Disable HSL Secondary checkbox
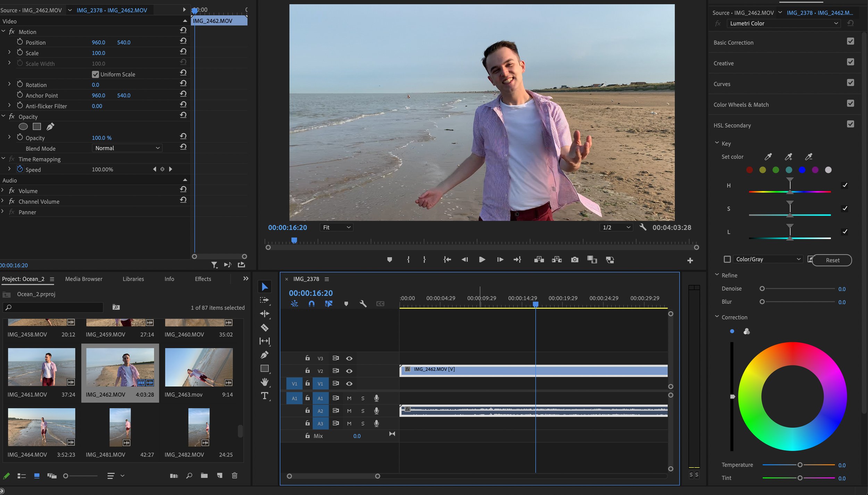The image size is (868, 495). pos(850,124)
